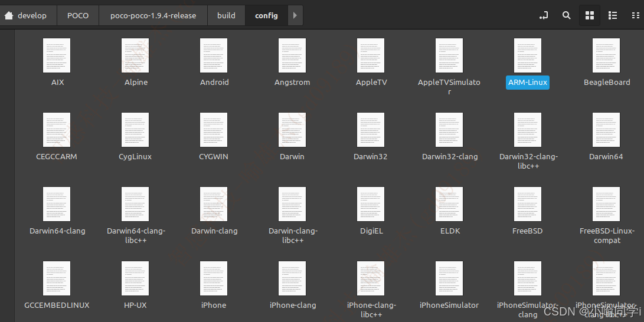This screenshot has height=322, width=644.
Task: Click the current config breadcrumb
Action: tap(266, 15)
